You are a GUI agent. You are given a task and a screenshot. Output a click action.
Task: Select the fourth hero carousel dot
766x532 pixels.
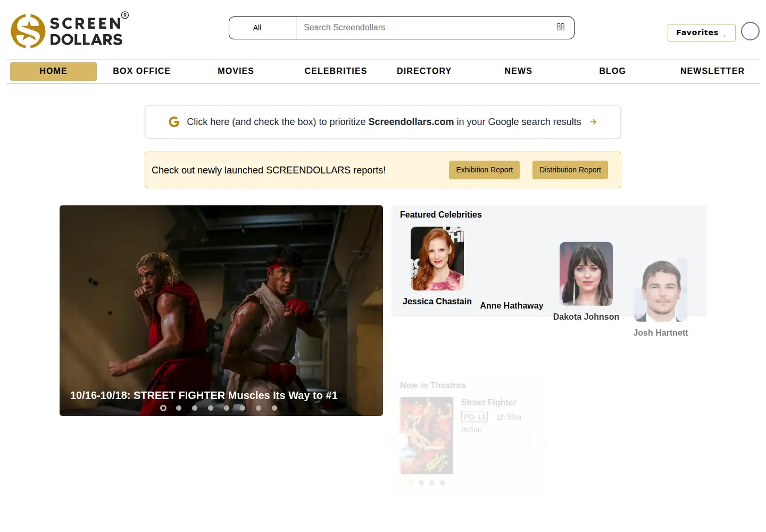211,408
